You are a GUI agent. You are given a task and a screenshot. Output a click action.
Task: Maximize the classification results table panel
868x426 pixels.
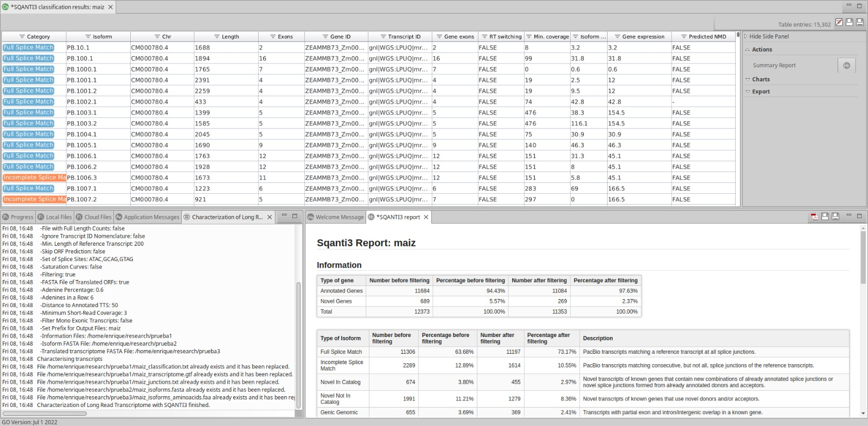point(859,5)
